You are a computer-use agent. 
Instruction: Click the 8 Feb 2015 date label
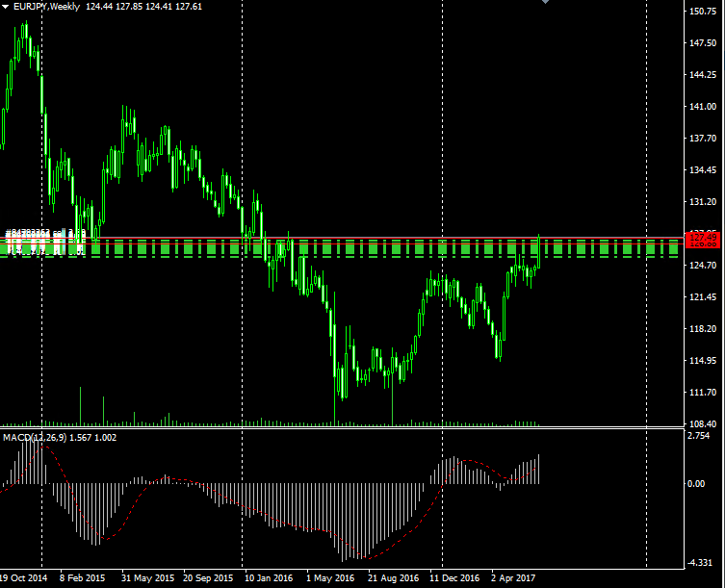tap(82, 577)
